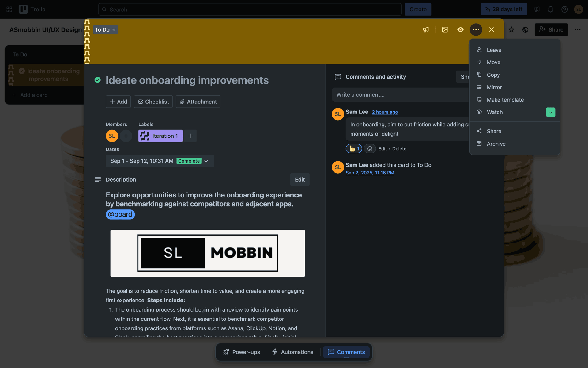This screenshot has height=368, width=588.
Task: Click the SL member avatar under Members
Action: [x=112, y=136]
